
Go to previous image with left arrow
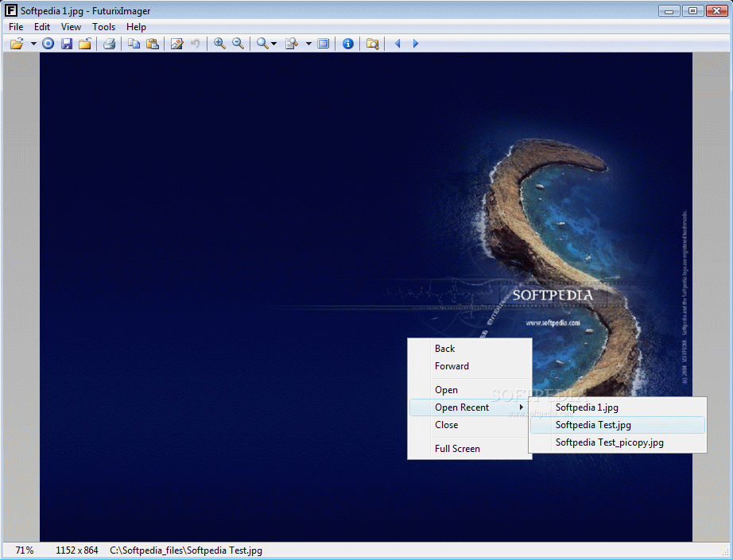tap(398, 44)
